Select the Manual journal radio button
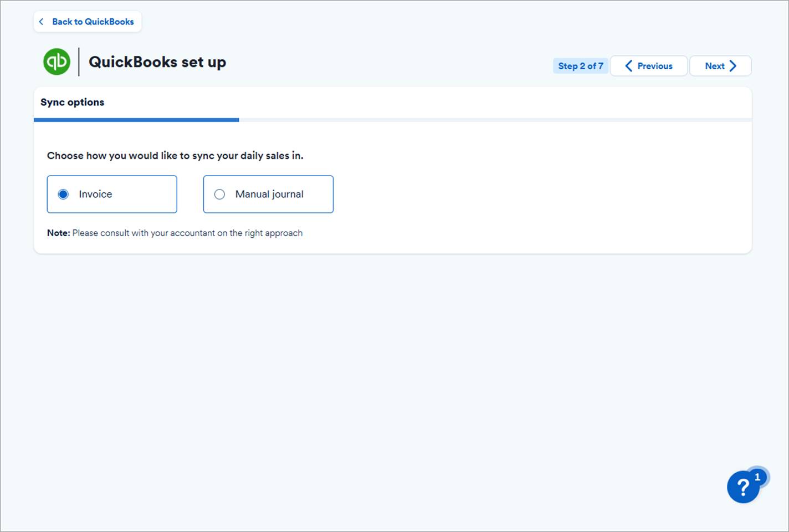The height and width of the screenshot is (532, 789). coord(219,195)
